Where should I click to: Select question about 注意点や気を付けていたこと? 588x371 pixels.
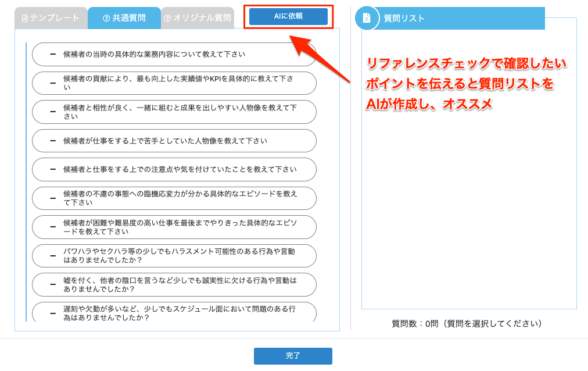174,170
